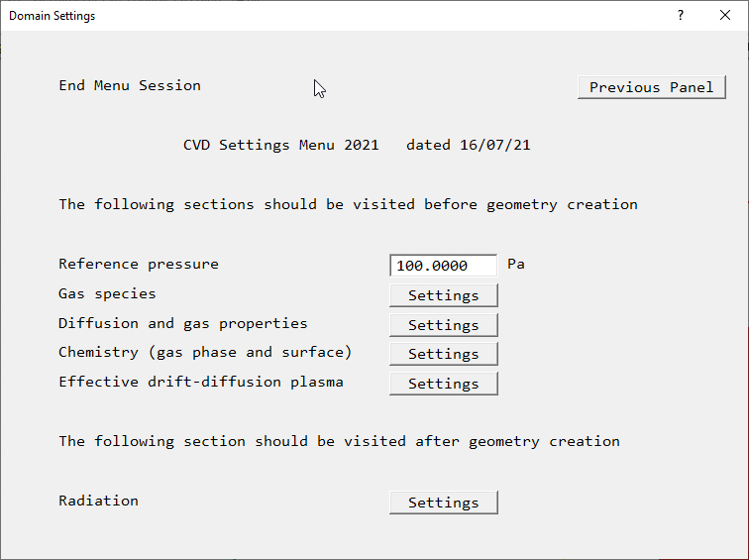Click the Reference pressure label
The width and height of the screenshot is (749, 560).
[x=139, y=264]
